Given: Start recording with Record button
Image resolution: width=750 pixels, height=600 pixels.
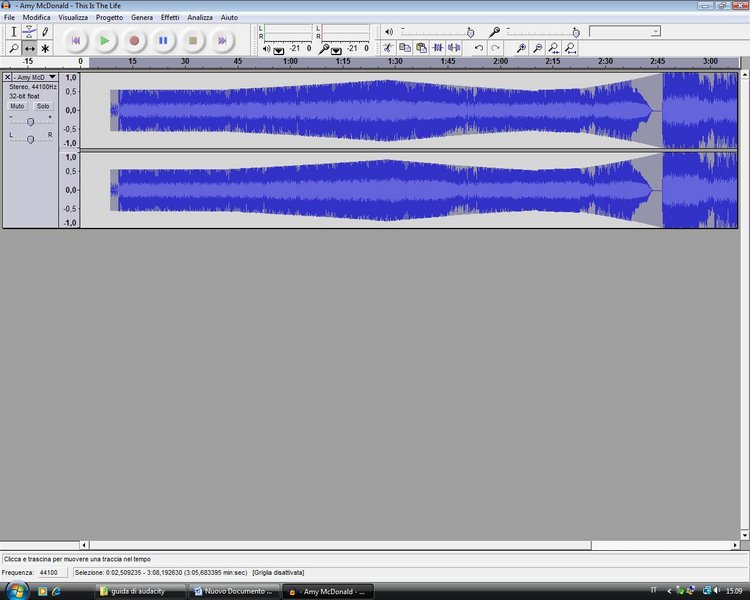Looking at the screenshot, I should pyautogui.click(x=134, y=41).
